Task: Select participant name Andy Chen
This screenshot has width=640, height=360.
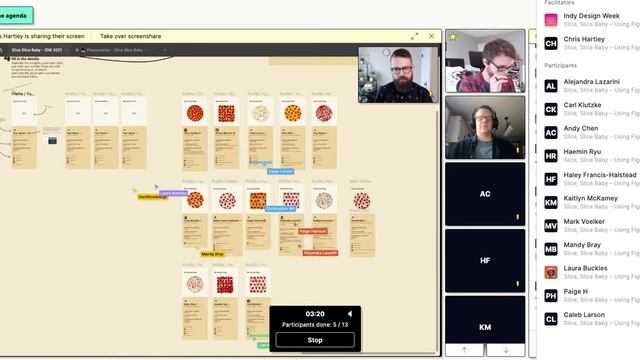Action: pos(581,128)
